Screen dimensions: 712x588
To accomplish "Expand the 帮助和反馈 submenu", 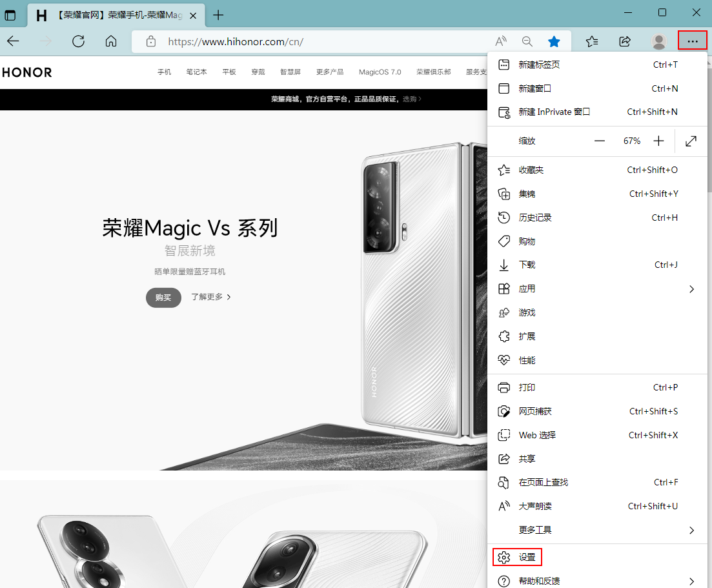I will (x=691, y=581).
